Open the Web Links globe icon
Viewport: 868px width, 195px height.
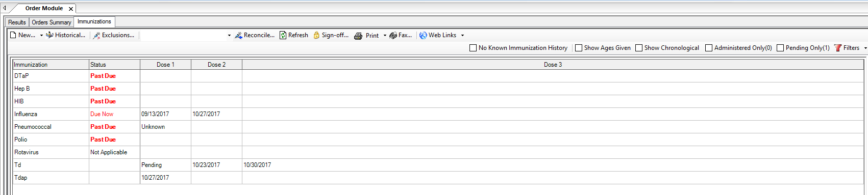coord(423,35)
